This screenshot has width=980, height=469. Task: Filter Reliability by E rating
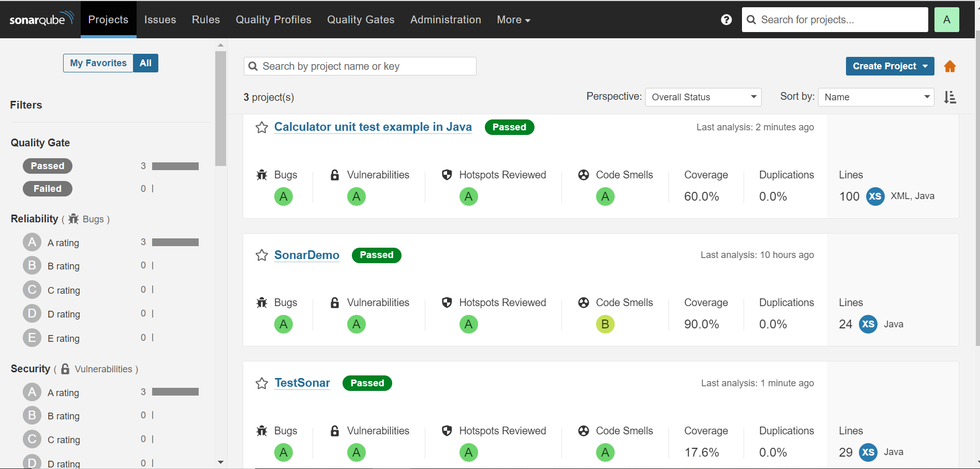[110, 338]
